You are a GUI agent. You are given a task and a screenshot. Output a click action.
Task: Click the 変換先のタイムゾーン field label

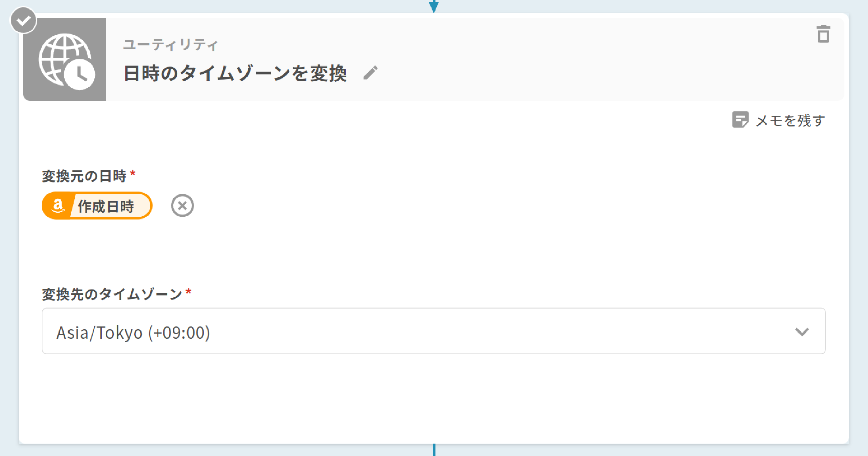(x=112, y=294)
